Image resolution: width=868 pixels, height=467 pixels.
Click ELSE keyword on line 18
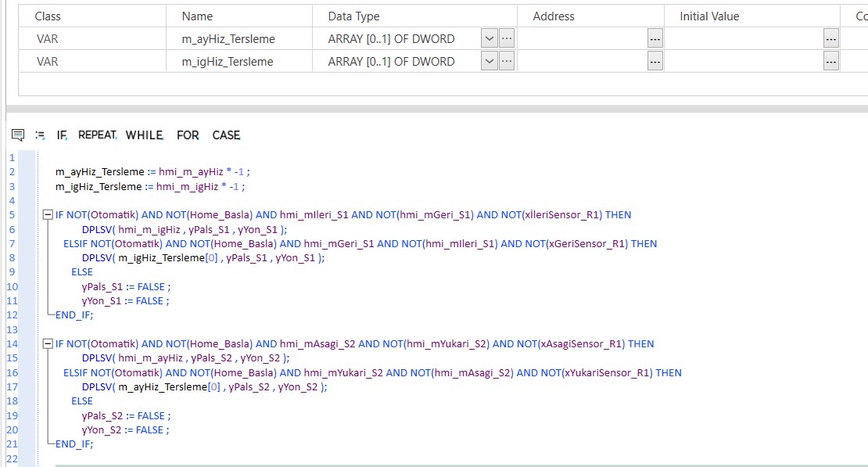tap(82, 401)
